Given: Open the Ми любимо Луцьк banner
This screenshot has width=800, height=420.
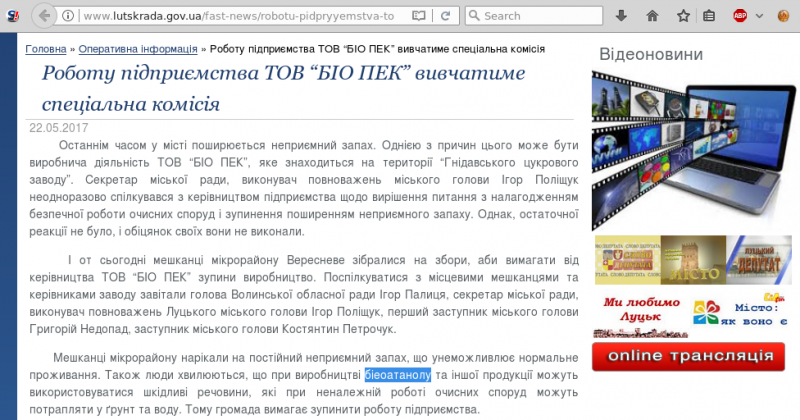Looking at the screenshot, I should [641, 316].
